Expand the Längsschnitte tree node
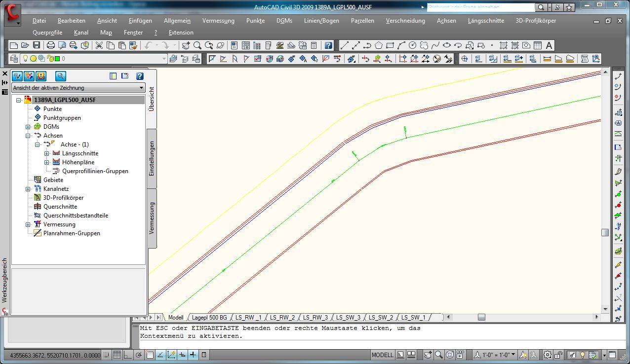 pyautogui.click(x=47, y=153)
